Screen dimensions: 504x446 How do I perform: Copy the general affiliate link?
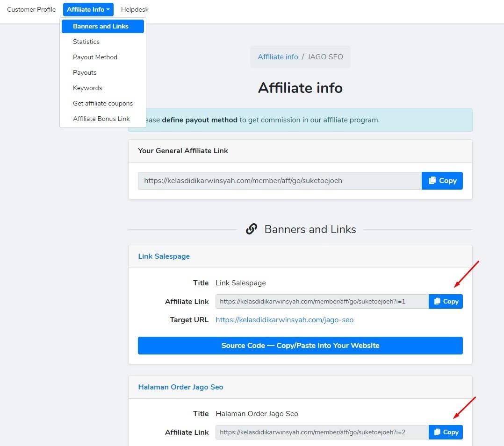coord(442,181)
